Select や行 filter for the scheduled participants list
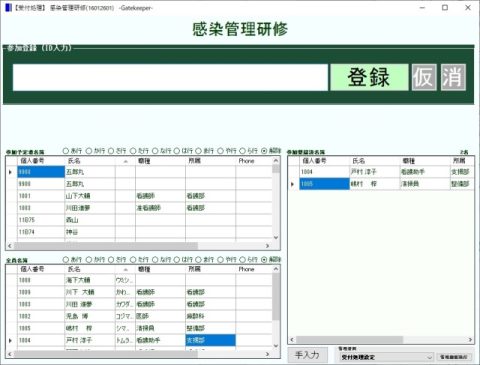480x365 pixels. tap(220, 151)
